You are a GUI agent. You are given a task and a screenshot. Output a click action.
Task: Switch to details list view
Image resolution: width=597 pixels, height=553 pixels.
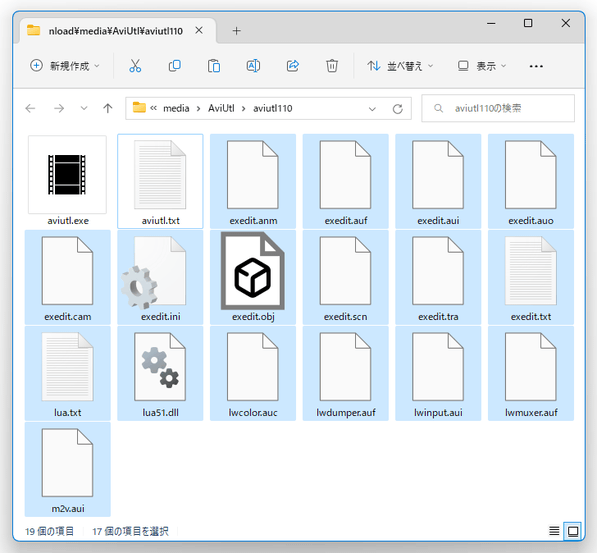(554, 531)
